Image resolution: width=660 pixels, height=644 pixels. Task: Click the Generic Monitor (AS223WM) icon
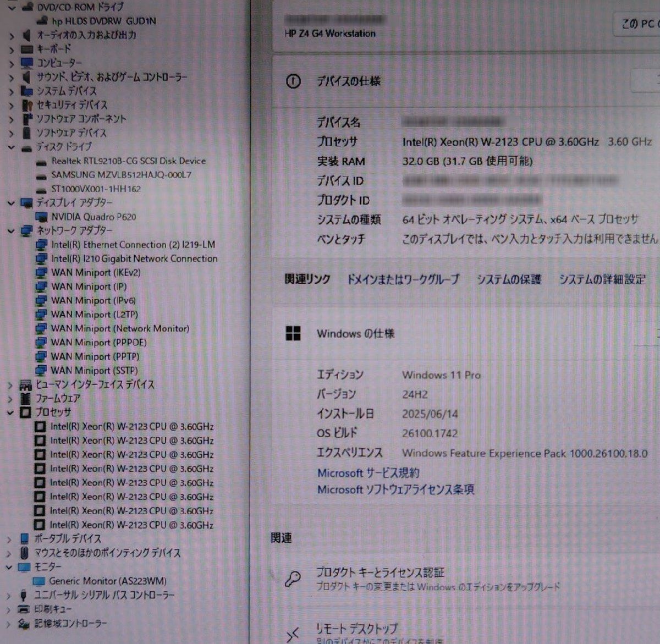[x=40, y=581]
